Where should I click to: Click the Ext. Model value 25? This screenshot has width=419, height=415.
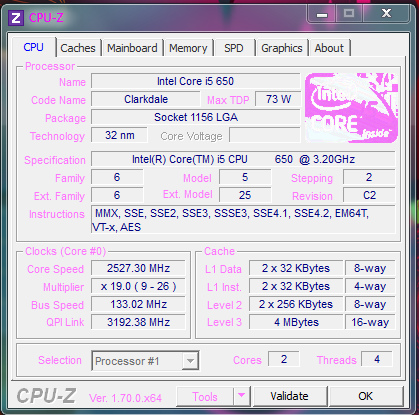tap(245, 195)
